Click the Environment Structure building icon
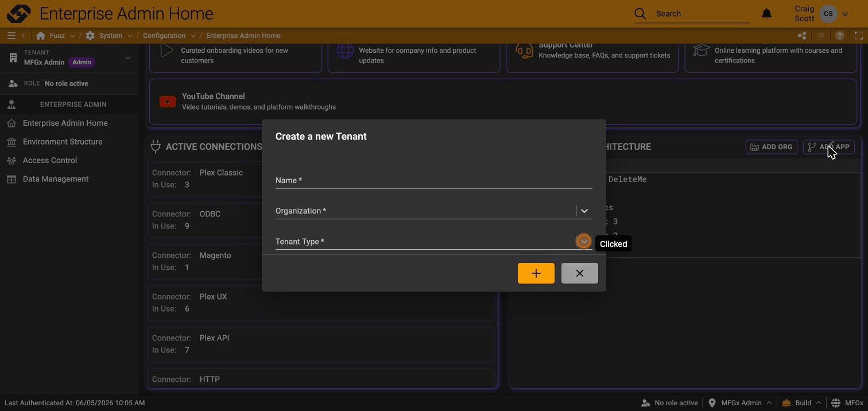 click(11, 142)
